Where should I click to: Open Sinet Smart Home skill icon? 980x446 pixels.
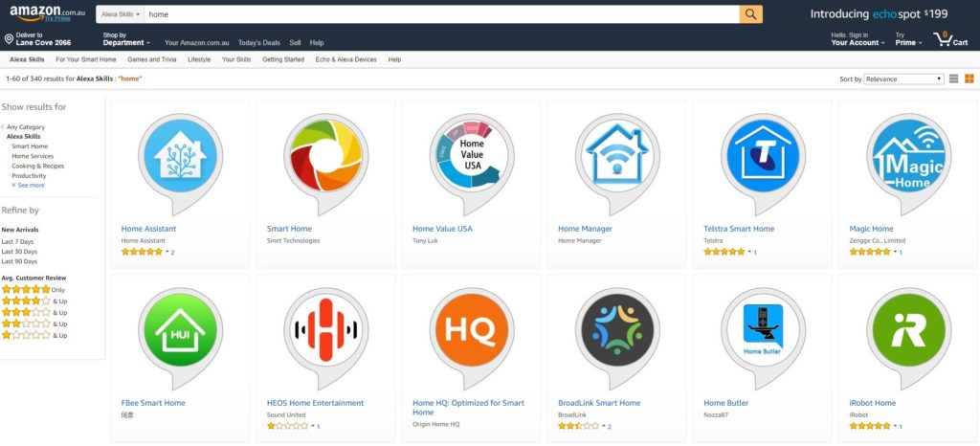point(325,163)
